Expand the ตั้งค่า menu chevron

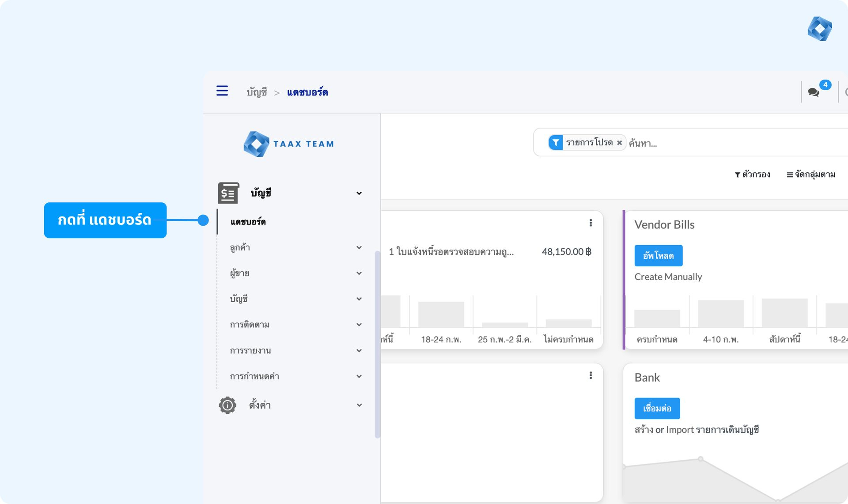coord(359,405)
